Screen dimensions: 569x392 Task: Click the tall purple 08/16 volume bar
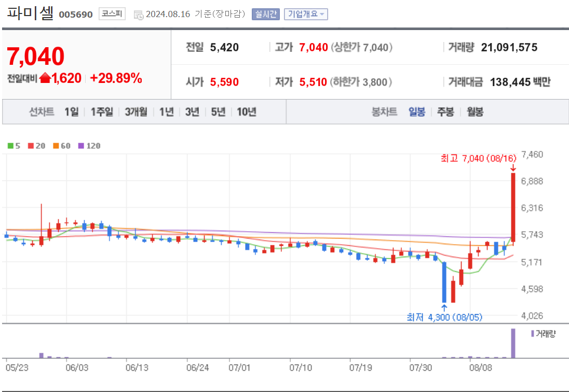(x=513, y=343)
